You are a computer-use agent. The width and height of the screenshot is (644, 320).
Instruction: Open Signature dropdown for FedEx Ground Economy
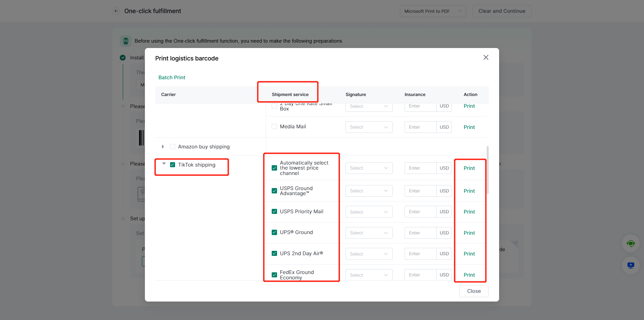[x=369, y=275]
